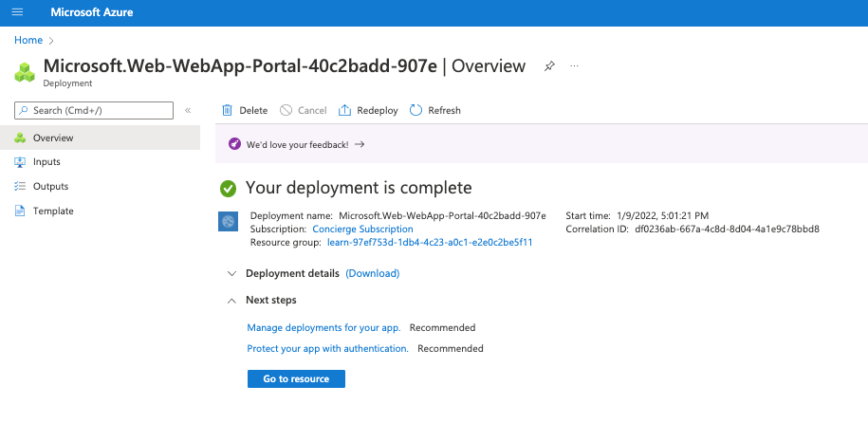Open the ellipsis more options menu
Screen dimensions: 868x441
click(574, 66)
